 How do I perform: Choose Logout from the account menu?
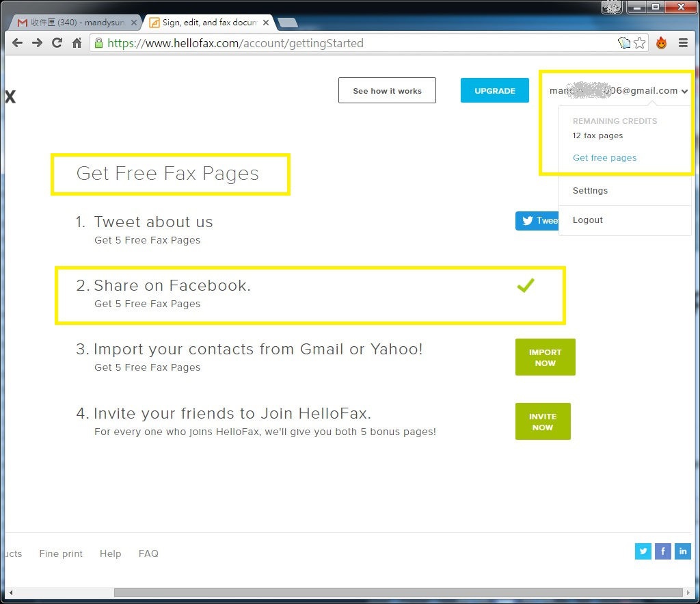coord(587,220)
